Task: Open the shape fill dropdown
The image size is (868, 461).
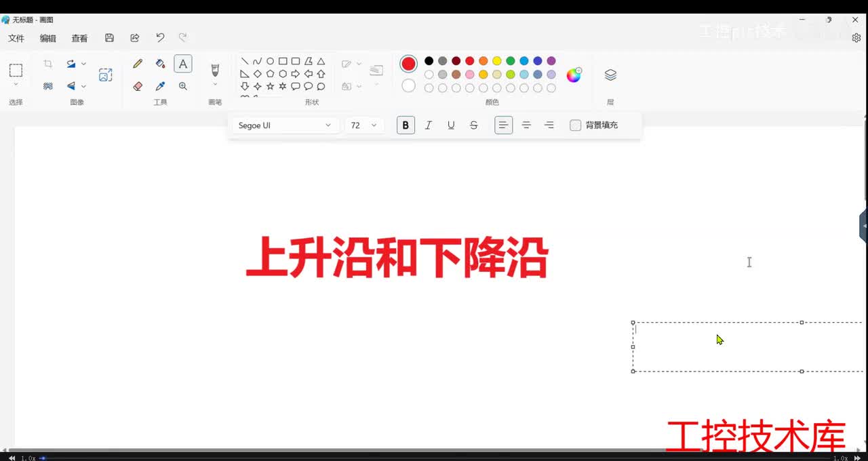Action: click(x=351, y=86)
